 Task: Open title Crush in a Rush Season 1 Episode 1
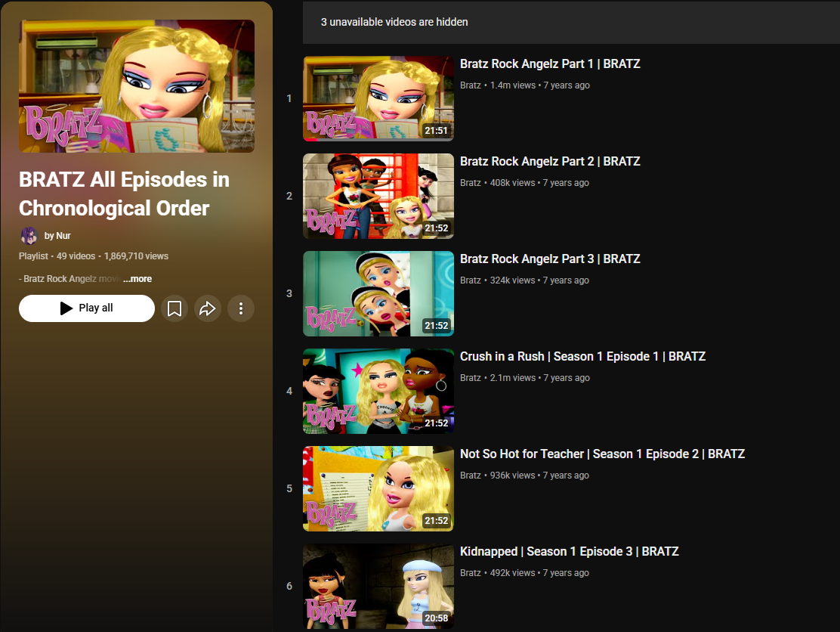[x=583, y=357]
